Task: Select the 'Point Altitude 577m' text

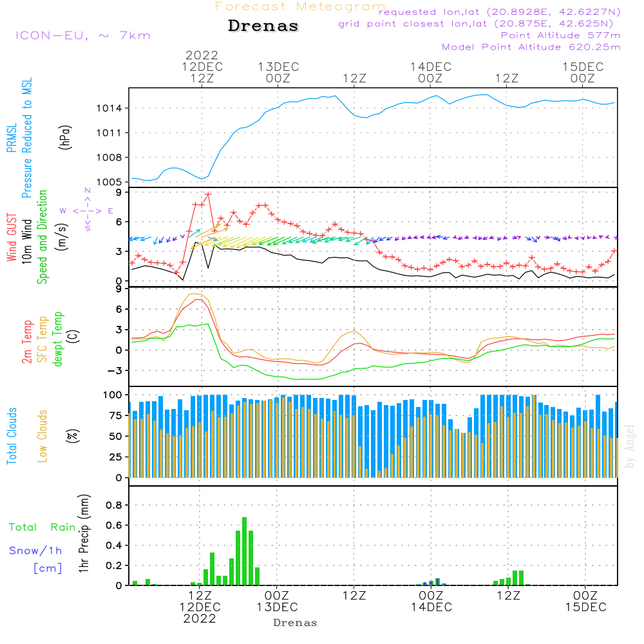Action: (x=561, y=35)
